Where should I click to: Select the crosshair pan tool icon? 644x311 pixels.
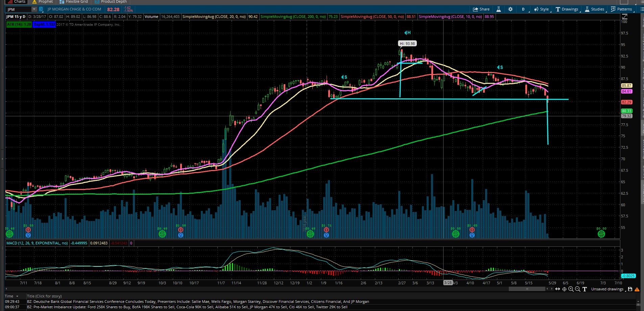[x=564, y=289]
